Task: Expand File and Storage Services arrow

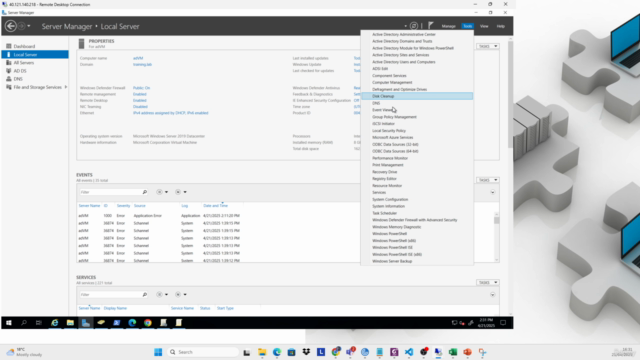Action: pos(66,87)
